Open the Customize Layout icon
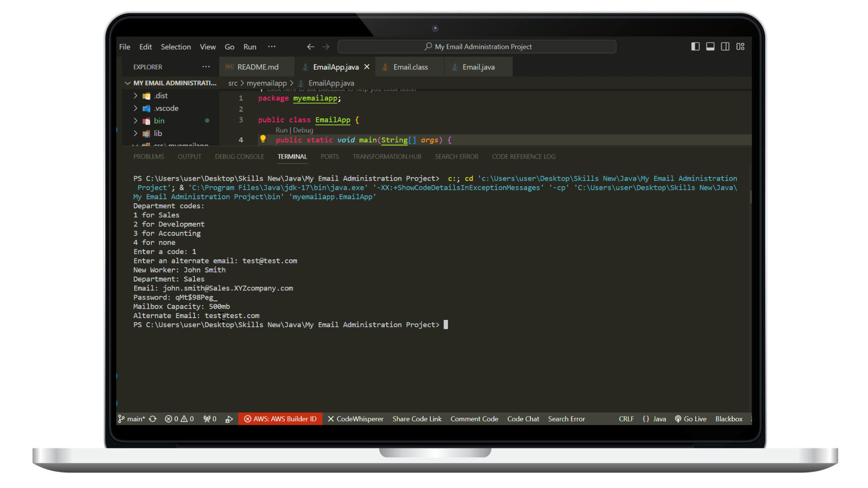 740,47
